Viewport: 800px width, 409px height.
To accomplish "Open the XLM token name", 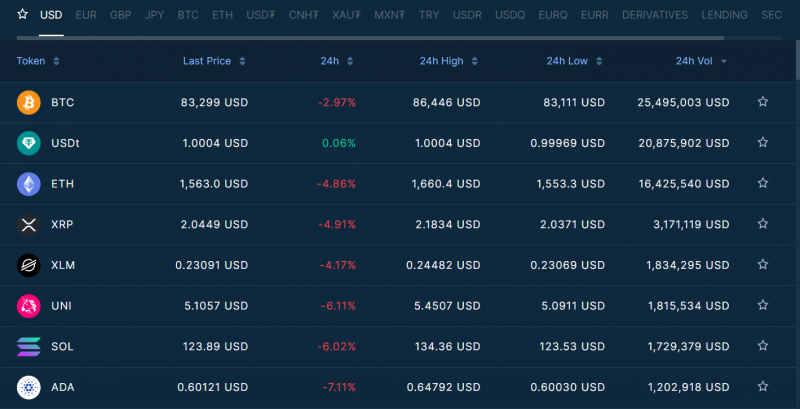I will coord(63,265).
